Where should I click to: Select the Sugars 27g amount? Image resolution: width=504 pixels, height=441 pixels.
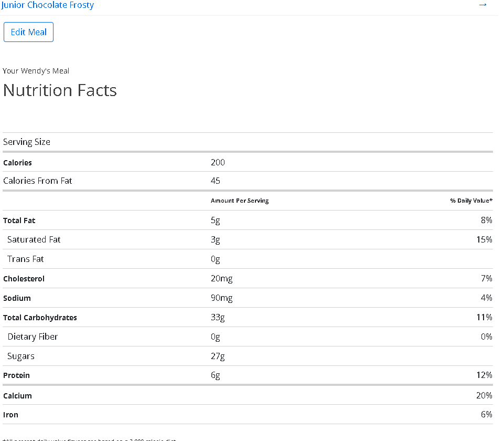pos(218,356)
